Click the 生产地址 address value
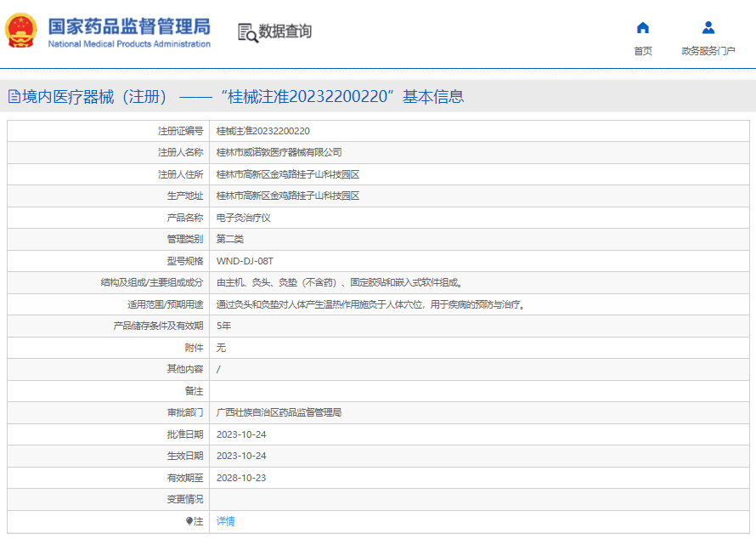This screenshot has height=539, width=756. coord(288,196)
